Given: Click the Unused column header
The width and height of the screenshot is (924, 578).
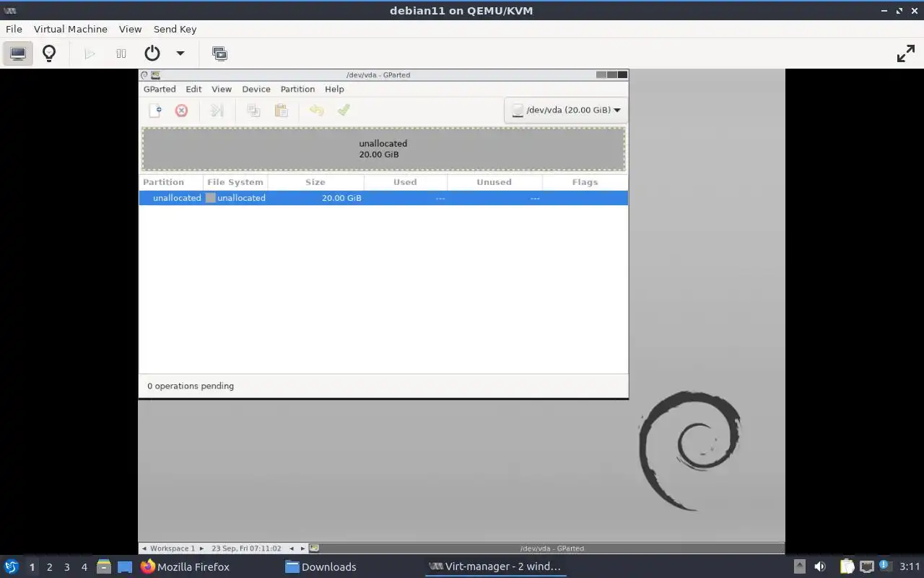Looking at the screenshot, I should (494, 182).
